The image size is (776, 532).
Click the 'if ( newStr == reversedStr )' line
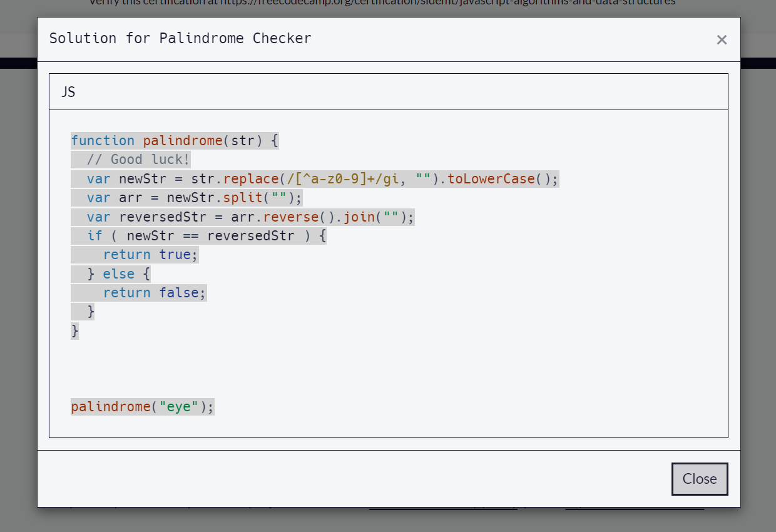pos(207,236)
